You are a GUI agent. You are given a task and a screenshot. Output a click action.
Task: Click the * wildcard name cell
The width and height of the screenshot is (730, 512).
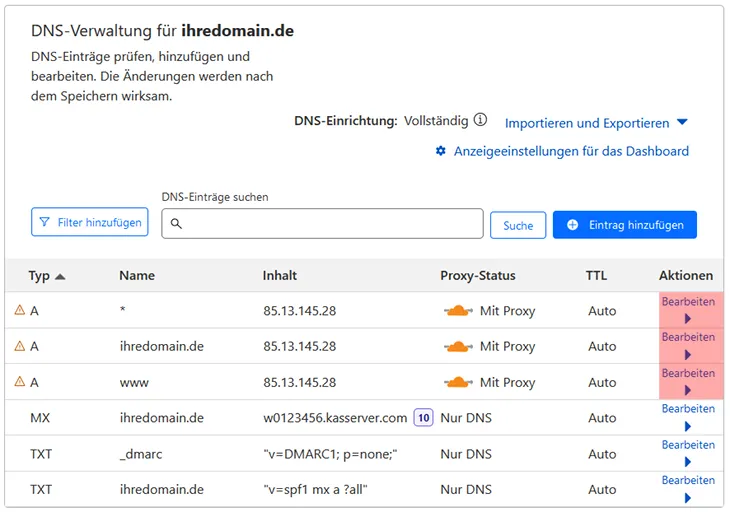pyautogui.click(x=122, y=309)
